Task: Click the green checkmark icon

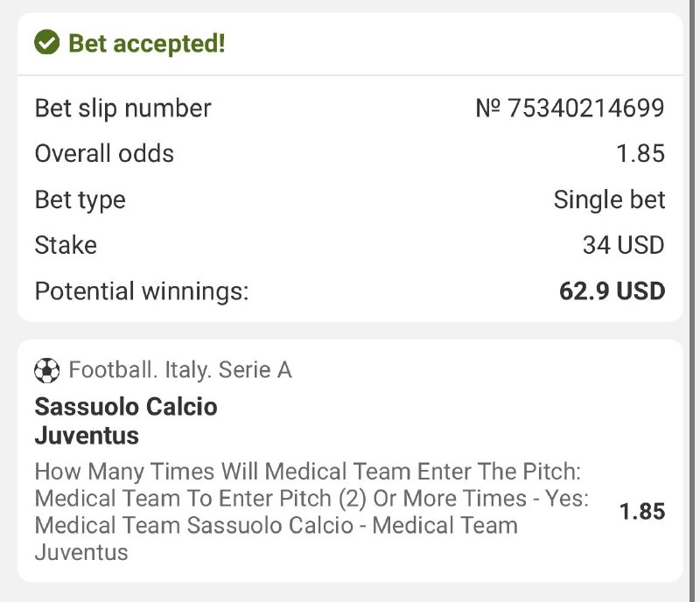Action: pyautogui.click(x=46, y=43)
